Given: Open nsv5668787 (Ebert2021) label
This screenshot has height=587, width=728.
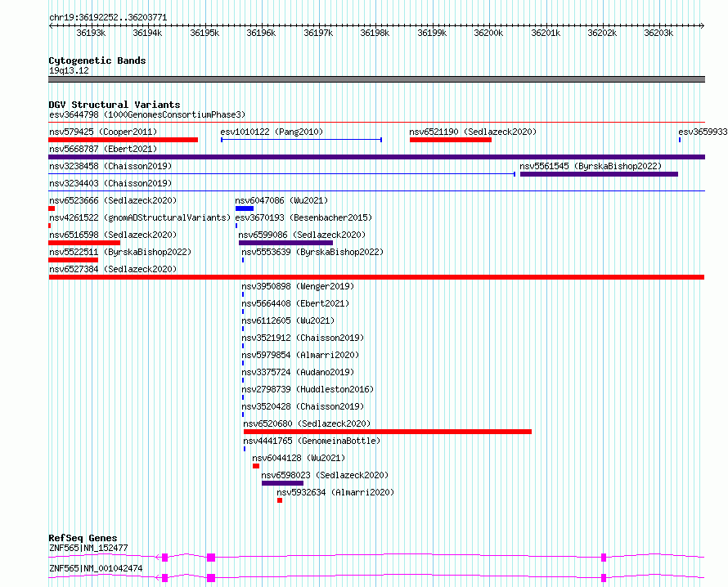Looking at the screenshot, I should tap(103, 149).
